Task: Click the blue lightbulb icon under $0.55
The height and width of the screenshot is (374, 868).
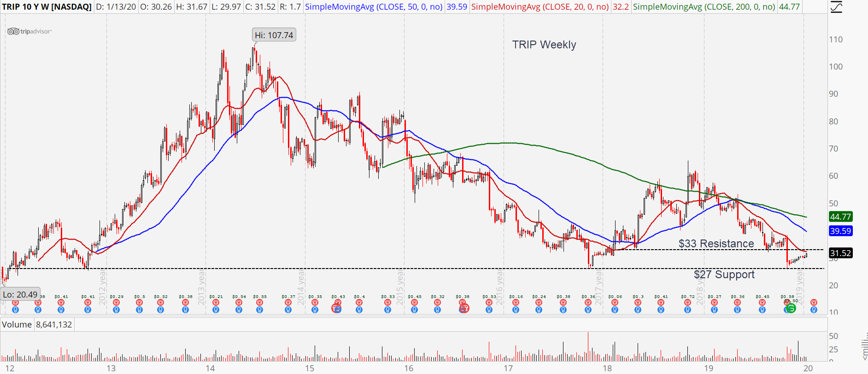Action: [259, 310]
